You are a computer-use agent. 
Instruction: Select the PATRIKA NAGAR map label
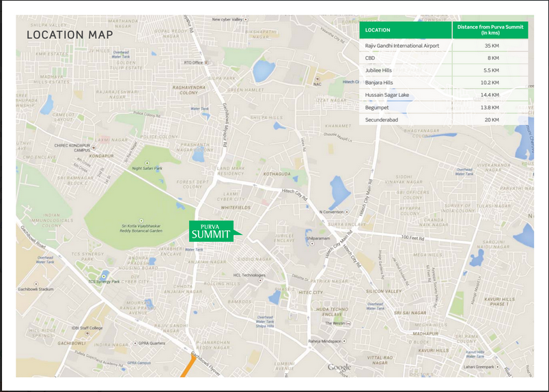click(329, 281)
